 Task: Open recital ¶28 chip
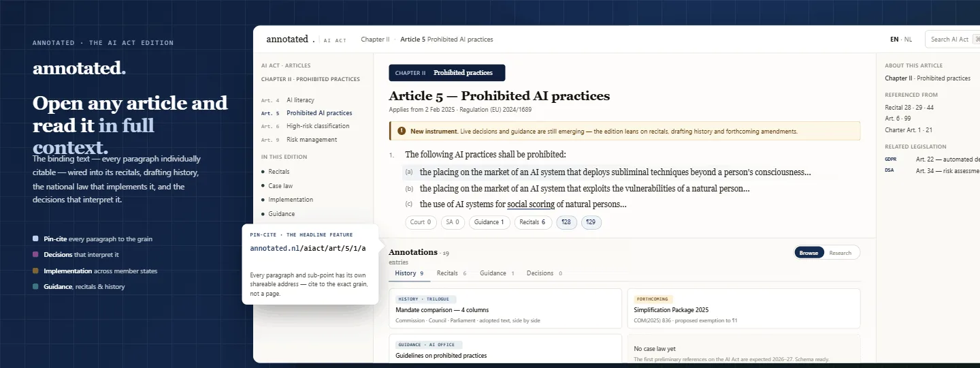click(x=566, y=222)
